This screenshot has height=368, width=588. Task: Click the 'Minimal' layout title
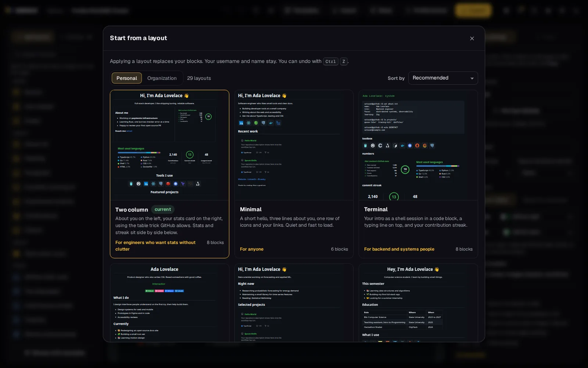click(x=251, y=209)
